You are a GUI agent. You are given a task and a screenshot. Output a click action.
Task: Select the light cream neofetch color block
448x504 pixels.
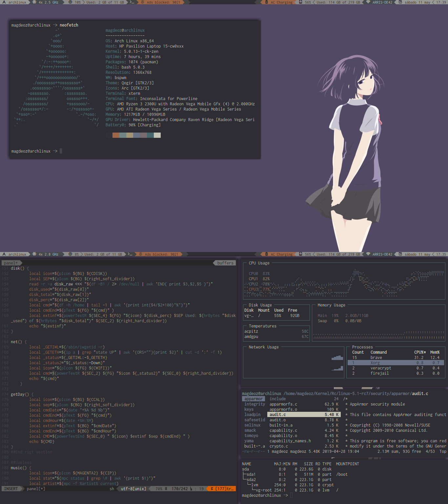[157, 135]
